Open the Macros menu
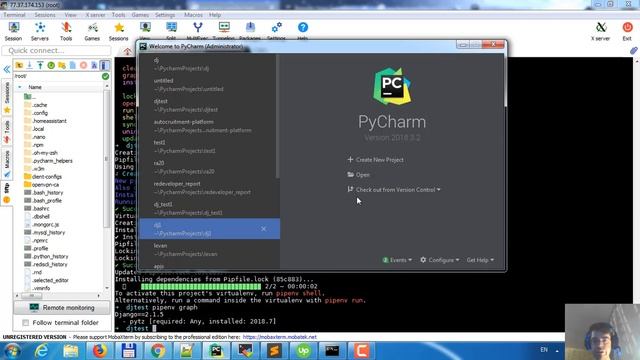Screen dimensions: 640x360 coord(193,15)
